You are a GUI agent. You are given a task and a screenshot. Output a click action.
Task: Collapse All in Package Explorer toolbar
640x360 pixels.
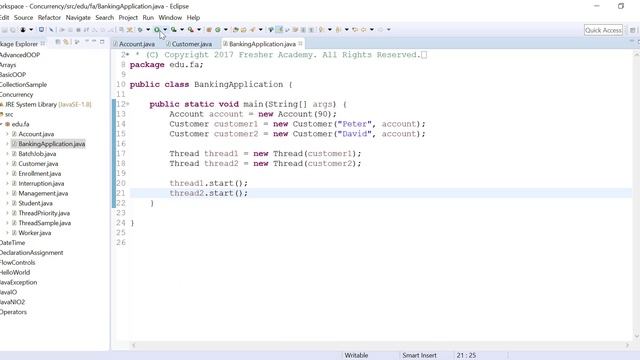click(x=58, y=42)
